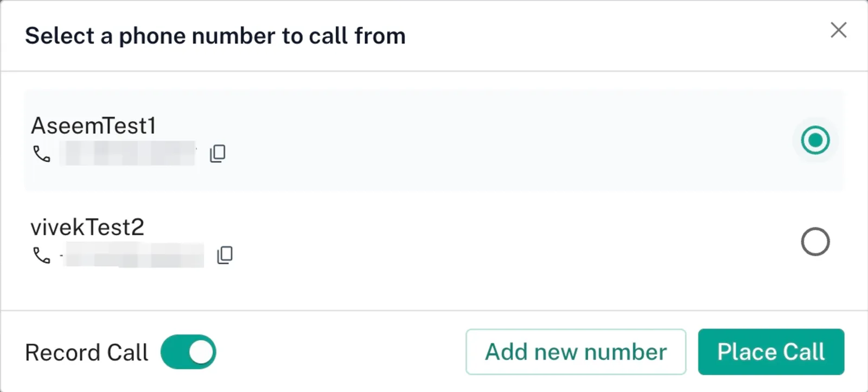Select the AseemTest1 radio button
868x392 pixels.
815,140
